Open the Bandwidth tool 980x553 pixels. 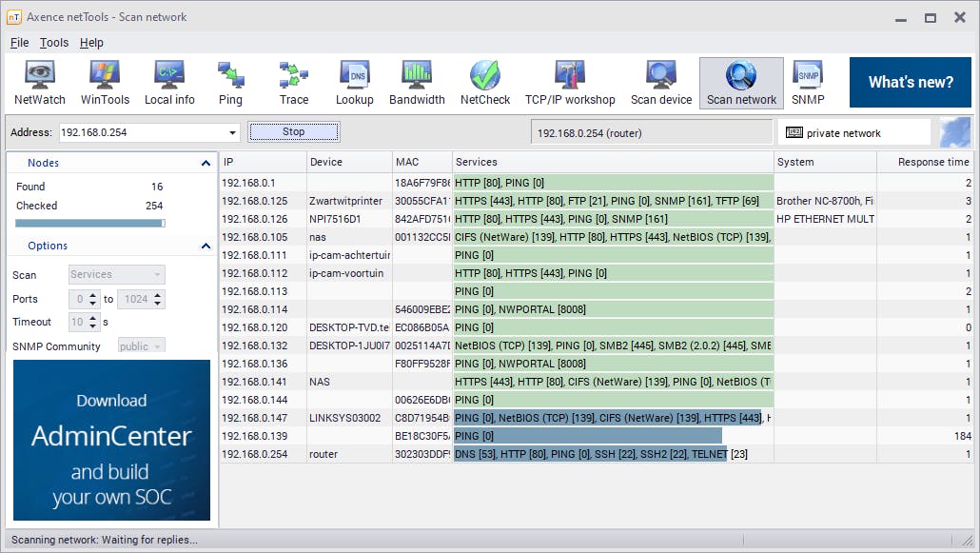click(x=417, y=83)
